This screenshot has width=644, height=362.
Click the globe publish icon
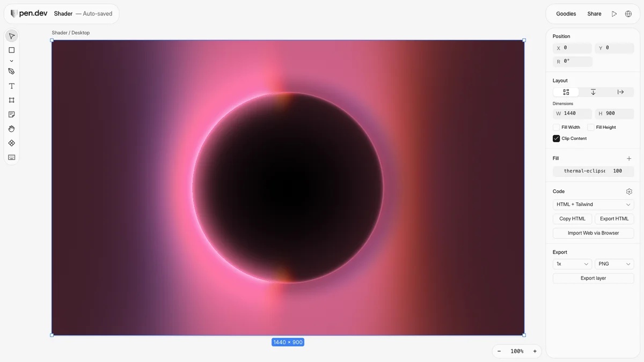click(x=628, y=14)
